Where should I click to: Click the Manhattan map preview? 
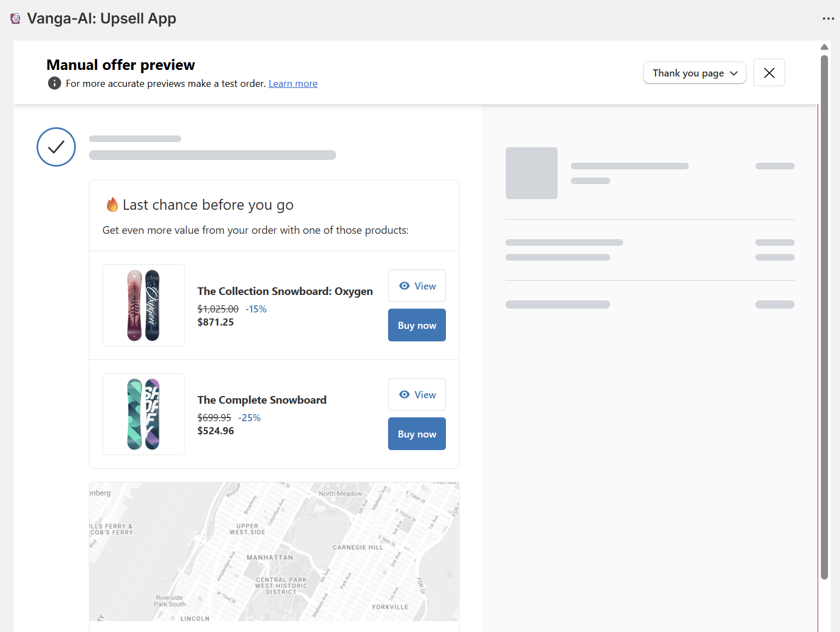pyautogui.click(x=274, y=552)
